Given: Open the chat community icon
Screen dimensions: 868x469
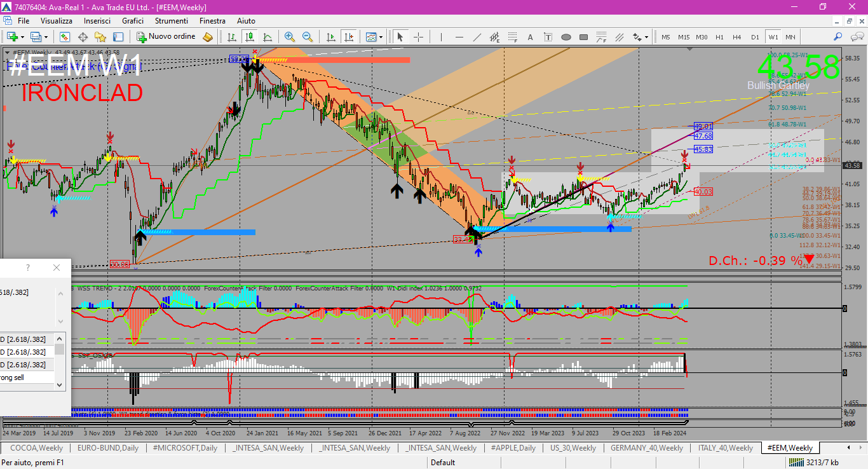Looking at the screenshot, I should point(856,37).
